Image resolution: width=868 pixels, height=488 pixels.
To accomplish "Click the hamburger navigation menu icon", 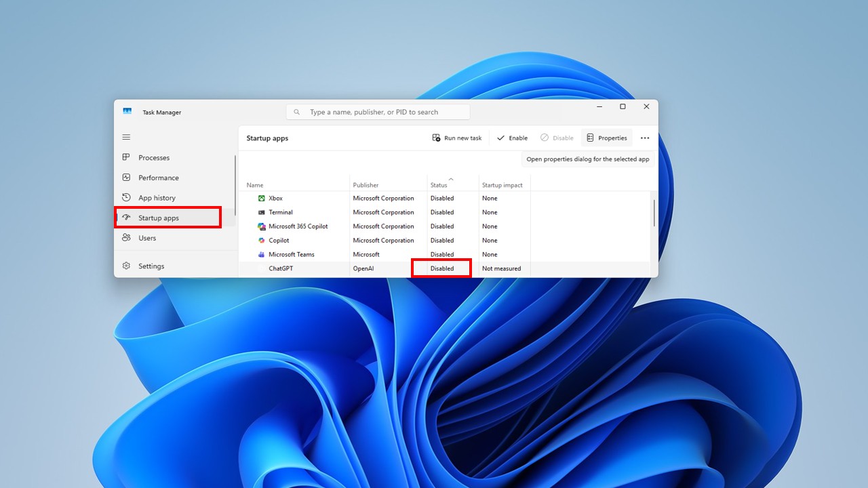I will [126, 137].
